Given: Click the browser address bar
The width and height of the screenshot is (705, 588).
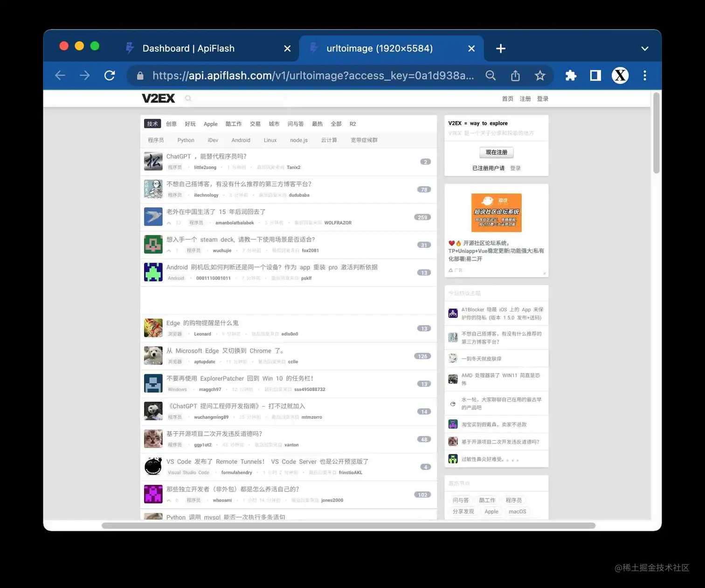Looking at the screenshot, I should click(x=308, y=75).
